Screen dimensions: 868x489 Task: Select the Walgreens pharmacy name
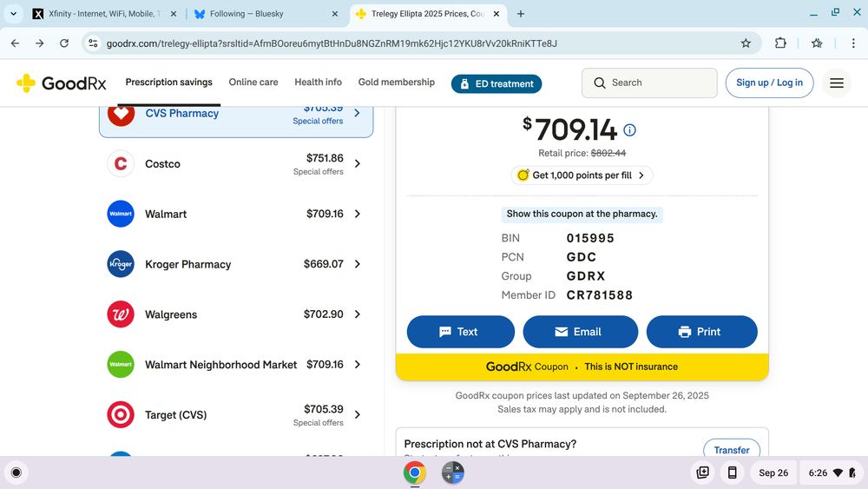click(171, 314)
